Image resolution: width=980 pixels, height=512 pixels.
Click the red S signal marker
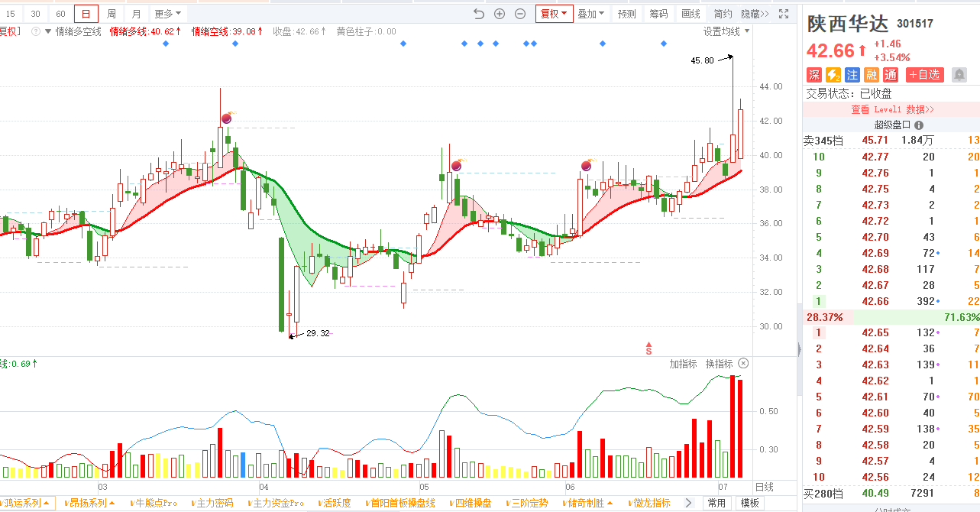pos(648,348)
